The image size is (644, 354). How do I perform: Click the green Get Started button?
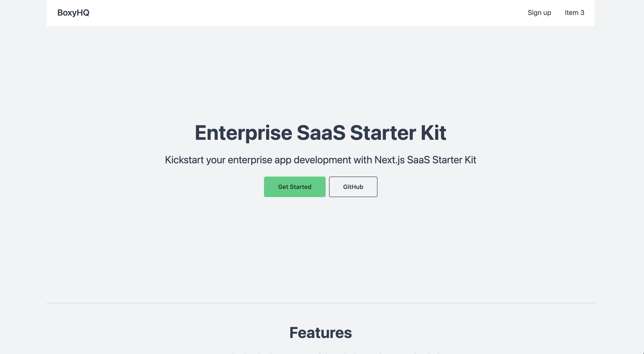(295, 187)
